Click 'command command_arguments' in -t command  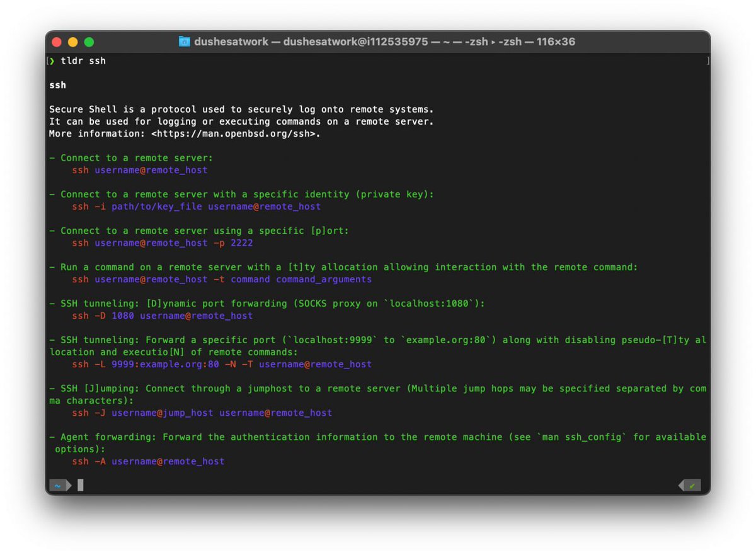pyautogui.click(x=301, y=279)
